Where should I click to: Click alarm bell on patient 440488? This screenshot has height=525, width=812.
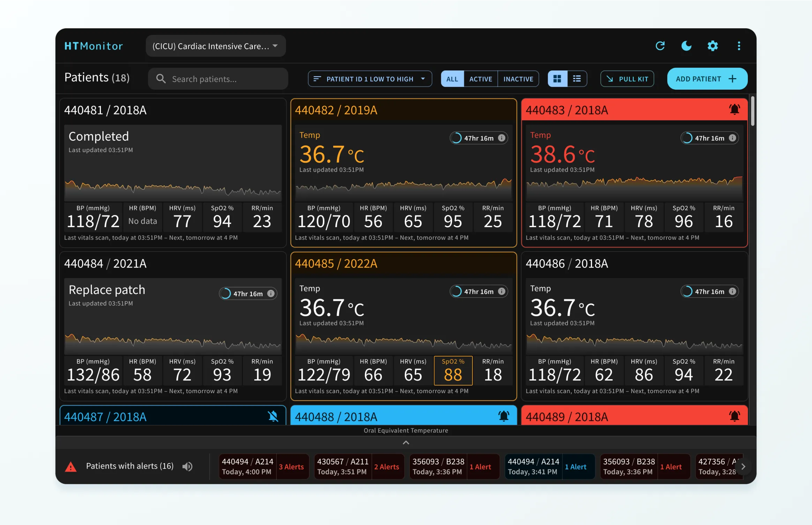(504, 416)
